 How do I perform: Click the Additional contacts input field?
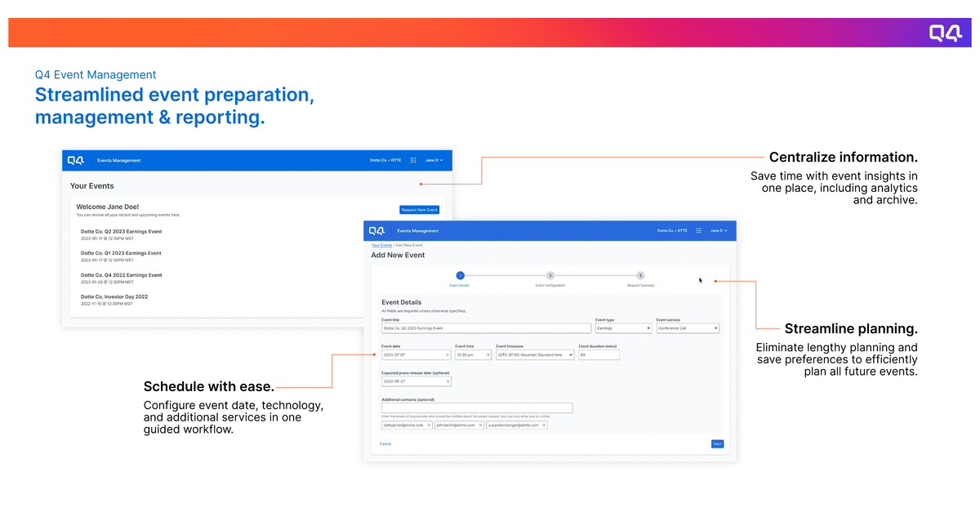pyautogui.click(x=478, y=407)
